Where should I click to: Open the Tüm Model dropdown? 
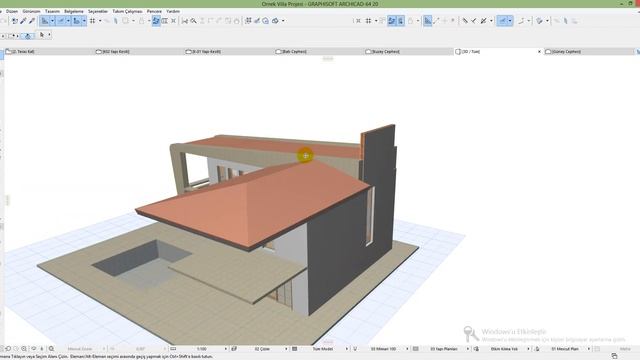point(347,349)
